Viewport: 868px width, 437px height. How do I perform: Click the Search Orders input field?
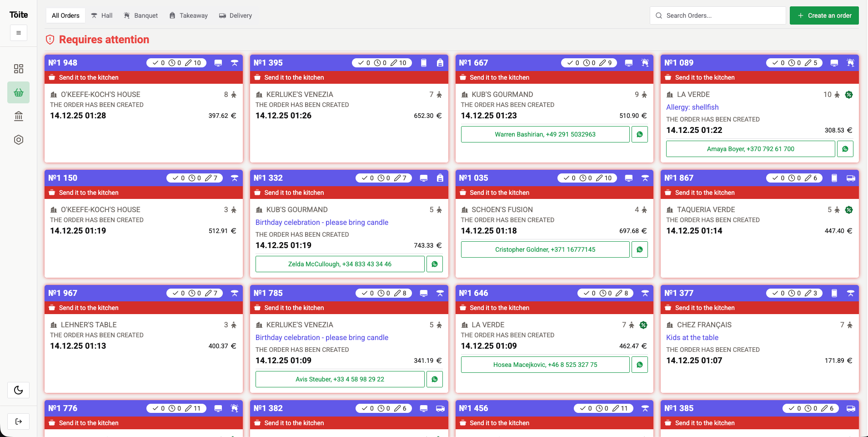click(x=717, y=15)
